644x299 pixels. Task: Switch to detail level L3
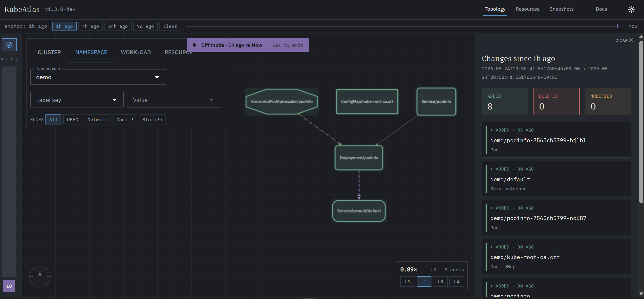pyautogui.click(x=440, y=281)
